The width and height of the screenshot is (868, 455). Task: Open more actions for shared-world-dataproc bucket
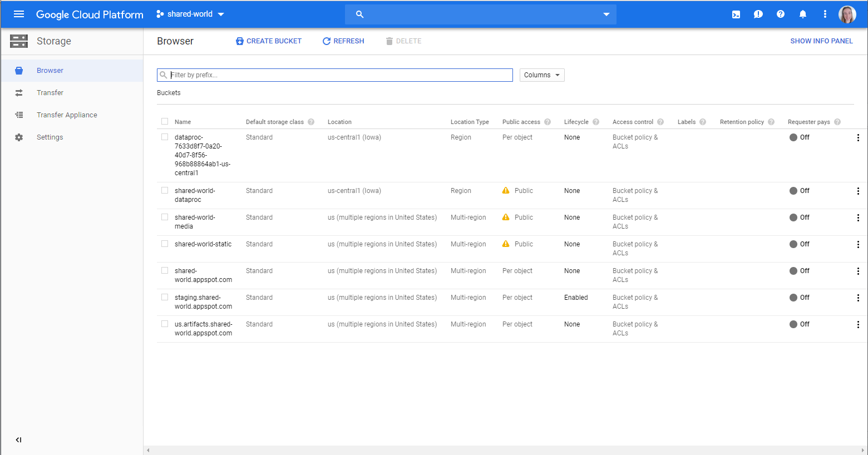click(x=858, y=191)
